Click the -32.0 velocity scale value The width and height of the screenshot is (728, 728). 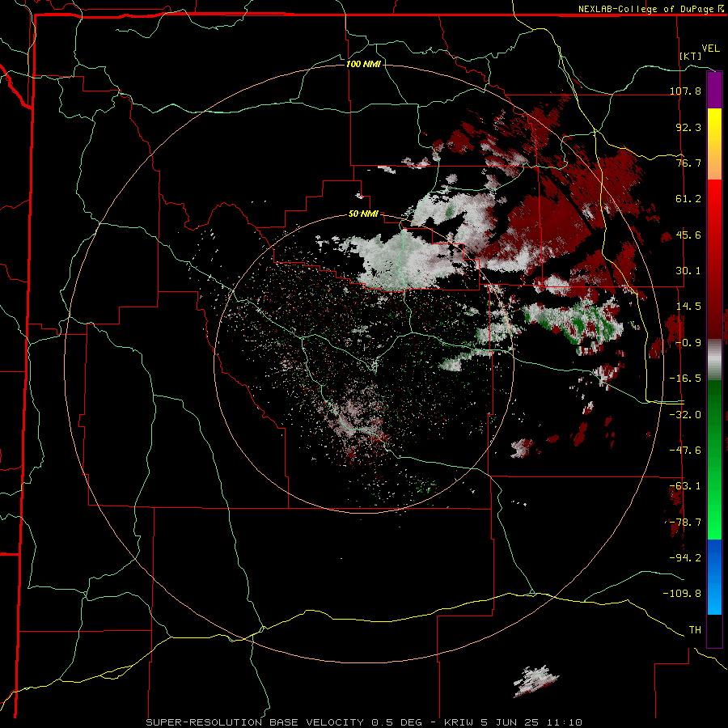click(685, 415)
